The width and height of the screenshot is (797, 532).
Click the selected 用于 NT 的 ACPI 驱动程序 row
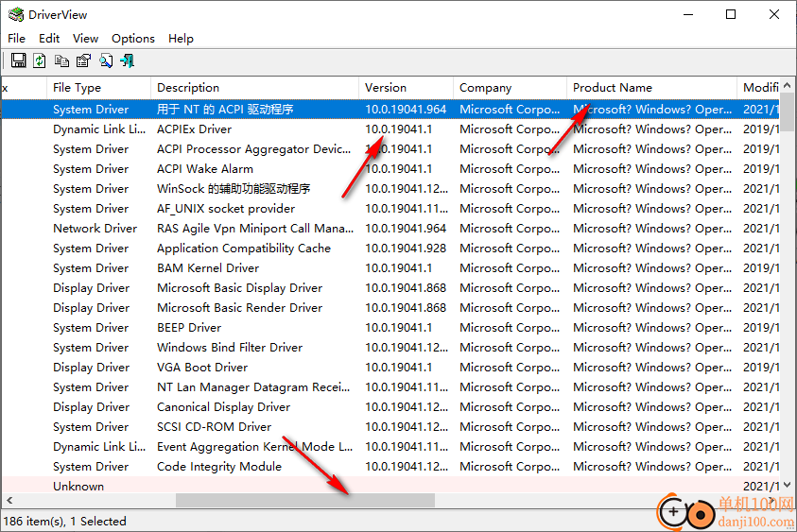click(390, 110)
